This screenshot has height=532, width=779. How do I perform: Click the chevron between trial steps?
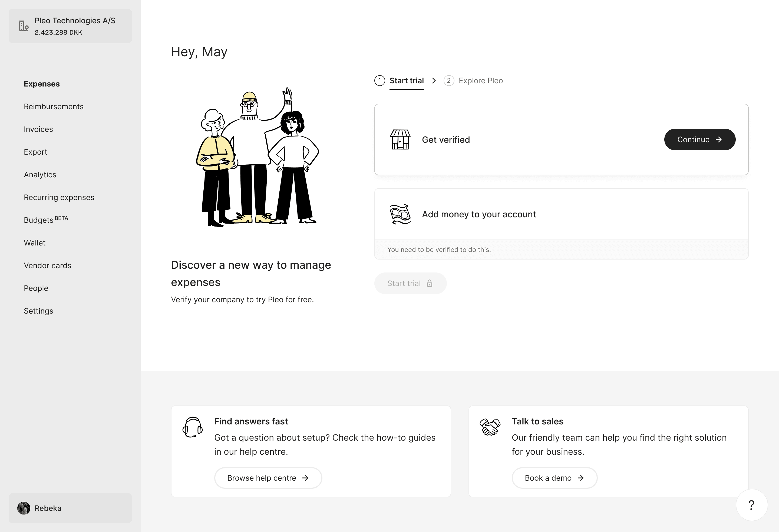click(434, 81)
